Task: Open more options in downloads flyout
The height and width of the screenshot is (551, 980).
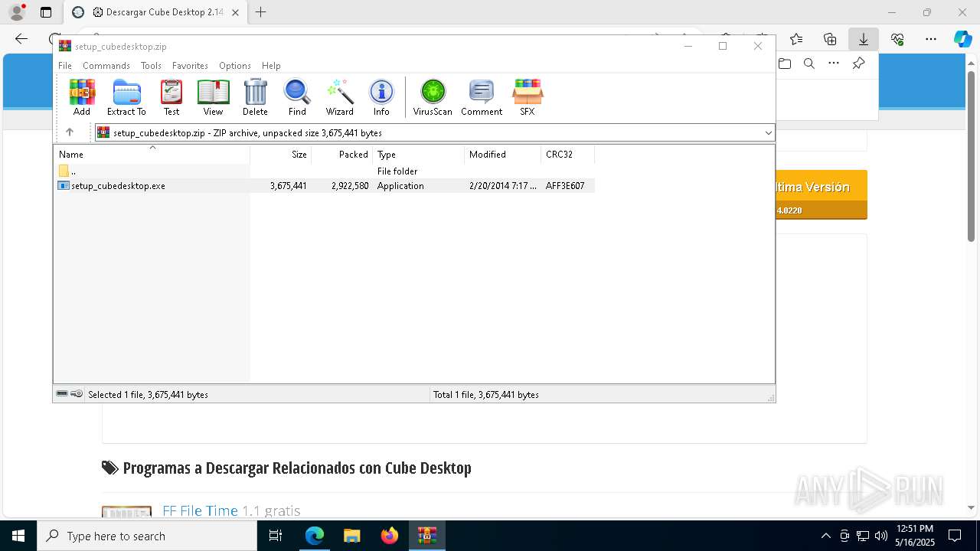Action: point(834,64)
